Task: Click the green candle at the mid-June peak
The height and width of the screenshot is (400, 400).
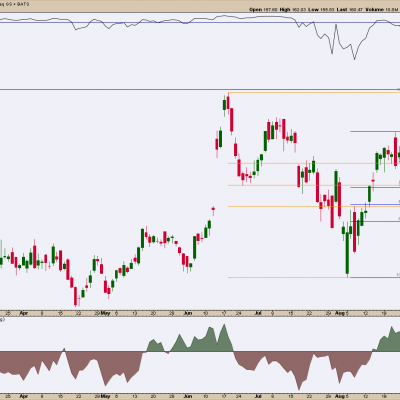Action: [x=224, y=104]
